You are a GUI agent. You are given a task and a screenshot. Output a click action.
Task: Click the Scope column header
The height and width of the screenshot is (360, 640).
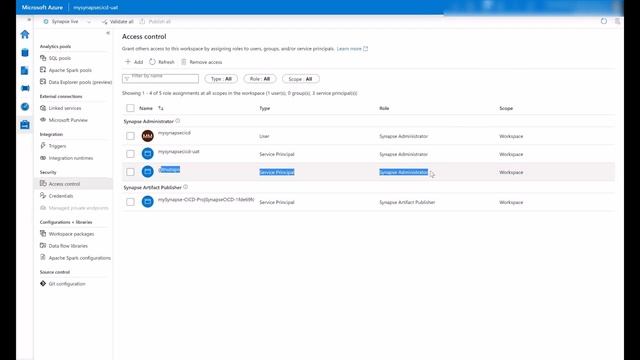click(x=506, y=108)
